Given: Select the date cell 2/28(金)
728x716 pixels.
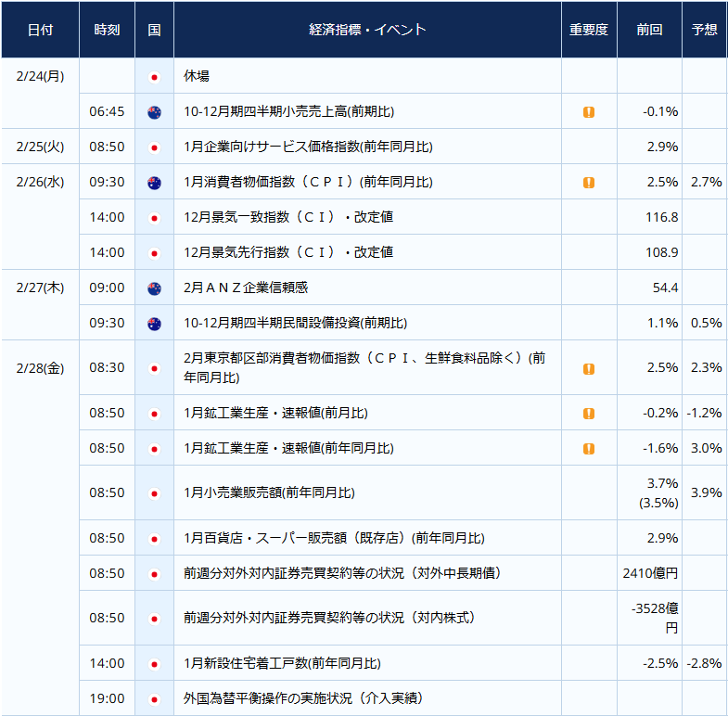Looking at the screenshot, I should coord(41,369).
